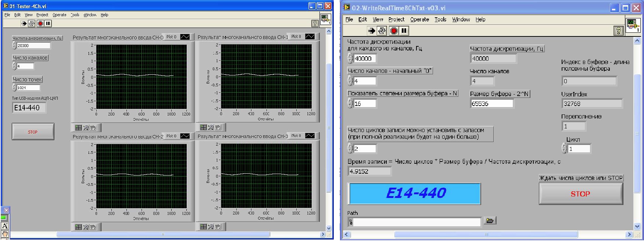Abort execution in 01-Tester-4Ch window
This screenshot has height=241, width=644.
40,24
